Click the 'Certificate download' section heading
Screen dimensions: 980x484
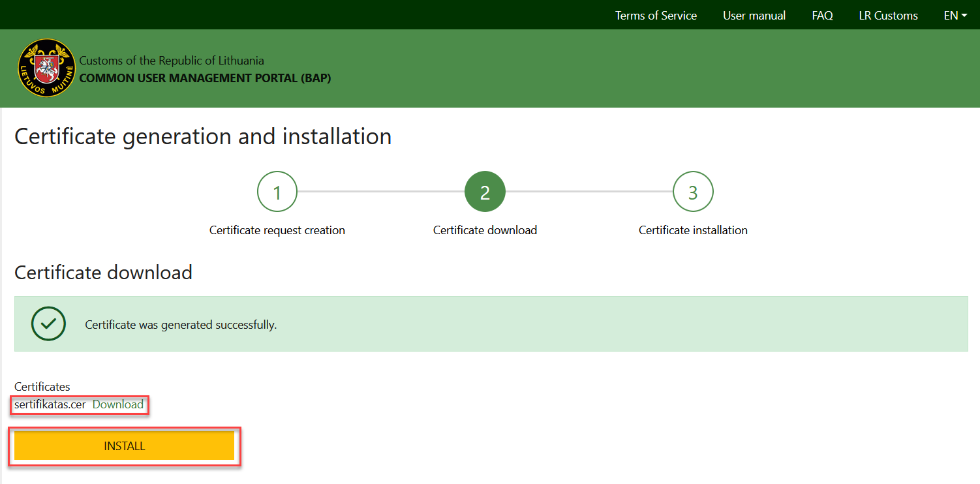click(x=103, y=272)
